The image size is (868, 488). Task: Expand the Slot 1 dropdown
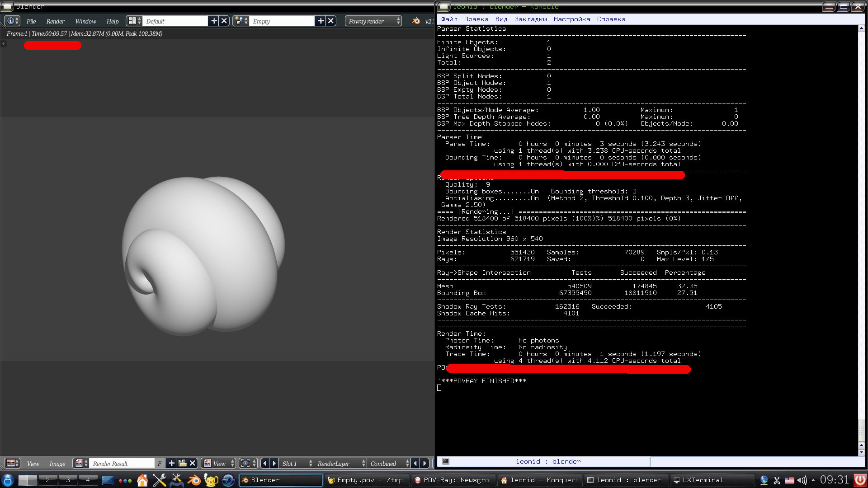(297, 463)
